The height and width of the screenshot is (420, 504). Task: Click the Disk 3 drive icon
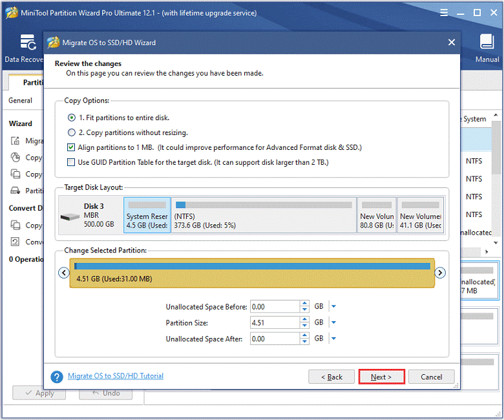point(70,217)
